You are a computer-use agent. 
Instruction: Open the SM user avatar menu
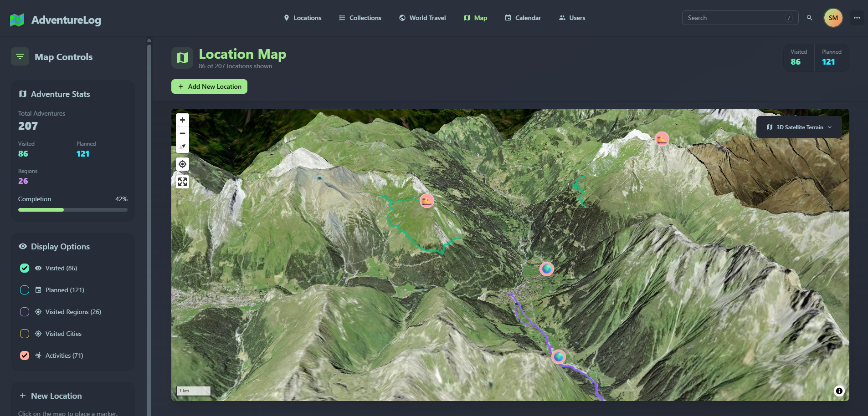coord(833,18)
